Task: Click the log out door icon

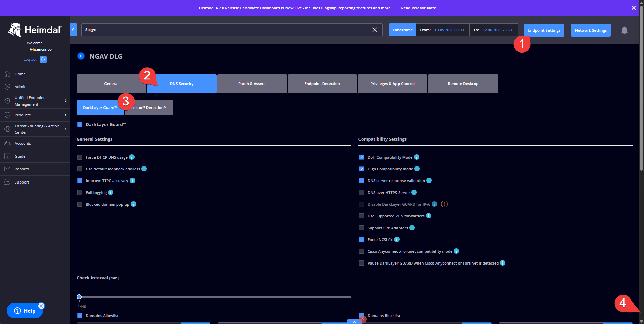Action: coord(43,59)
